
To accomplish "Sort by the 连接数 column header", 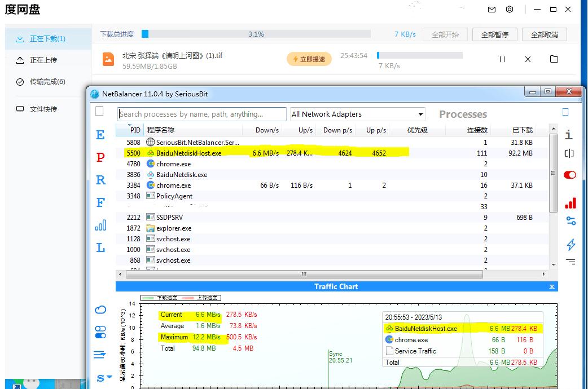I will [x=468, y=130].
